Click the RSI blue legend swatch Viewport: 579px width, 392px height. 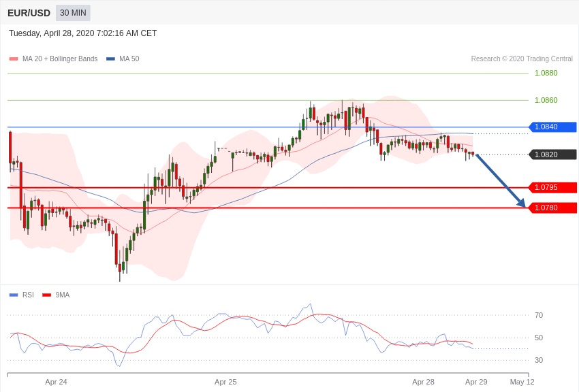pyautogui.click(x=14, y=295)
